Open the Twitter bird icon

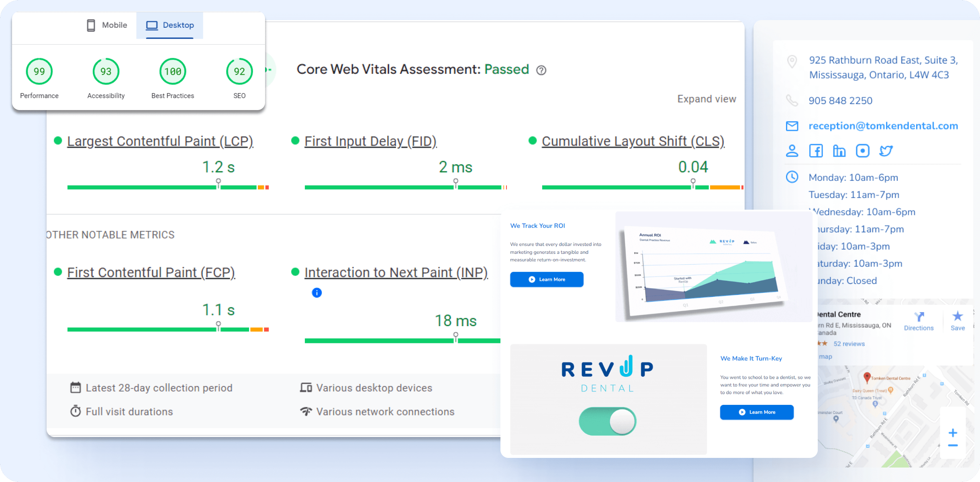(x=886, y=151)
